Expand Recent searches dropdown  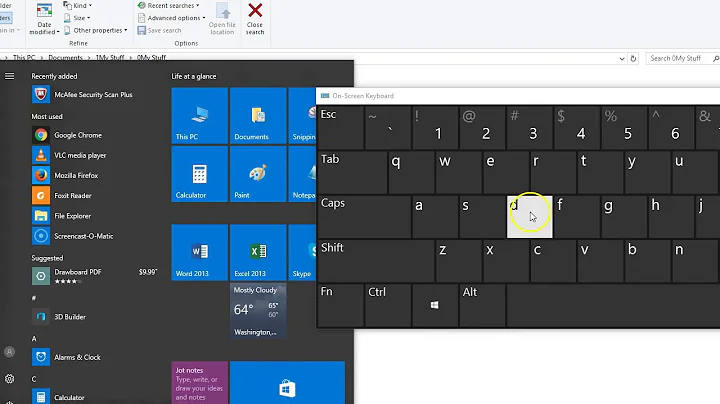coord(169,6)
